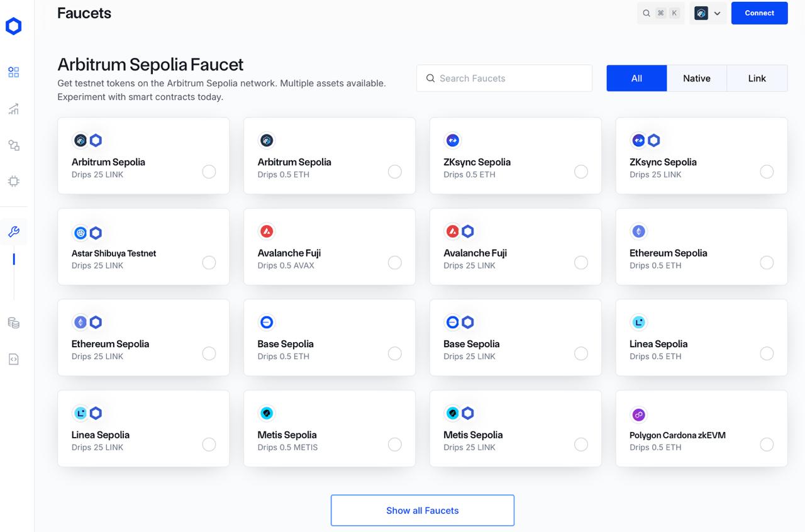Select Metis Sepolia 0.5 METIS radio
The width and height of the screenshot is (805, 532).
pos(395,445)
